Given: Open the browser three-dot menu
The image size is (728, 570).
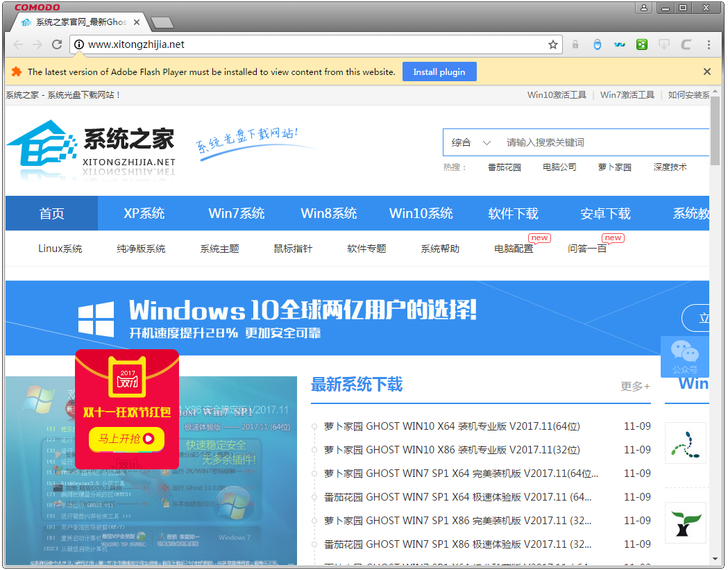Looking at the screenshot, I should pyautogui.click(x=709, y=44).
